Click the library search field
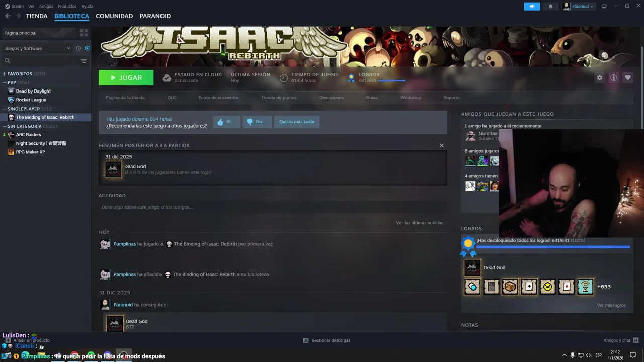This screenshot has width=644, height=362. [40, 61]
